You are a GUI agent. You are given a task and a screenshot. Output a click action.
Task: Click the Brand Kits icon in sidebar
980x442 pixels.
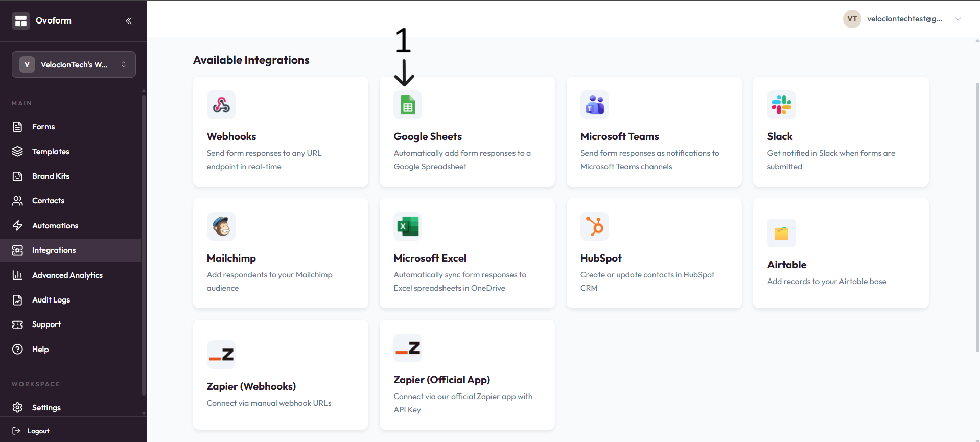click(17, 176)
